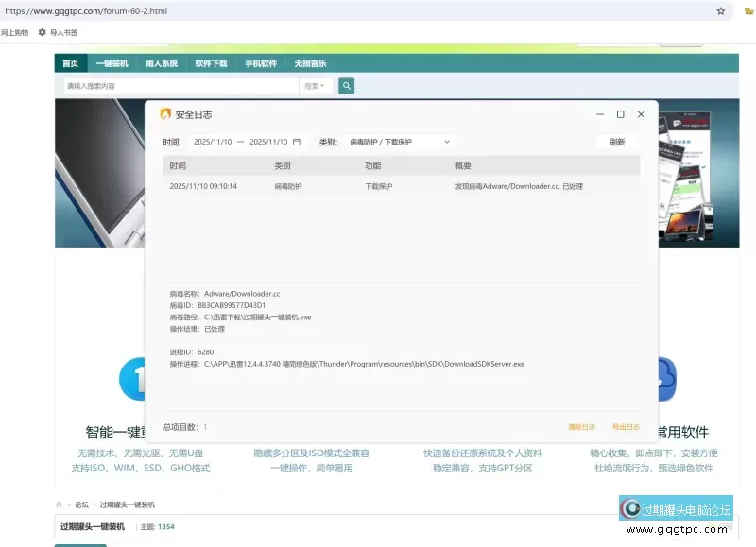The width and height of the screenshot is (756, 547).
Task: Click the magnifier search icon
Action: pyautogui.click(x=345, y=85)
